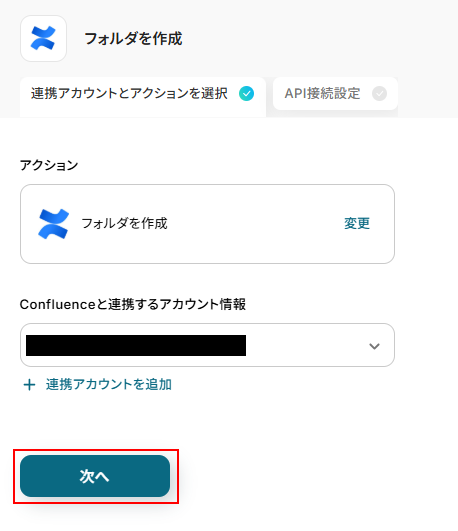
Task: Select the blacked-out account value in the dropdown
Action: 136,345
